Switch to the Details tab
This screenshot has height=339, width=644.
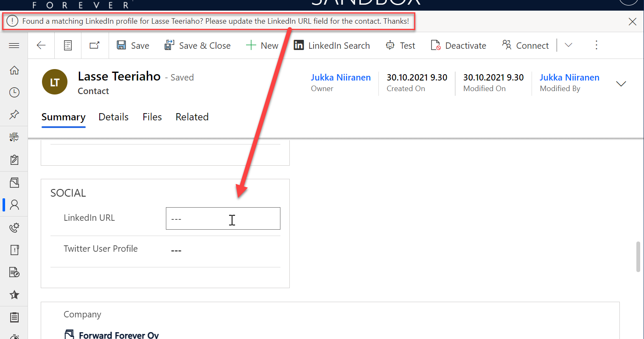113,117
